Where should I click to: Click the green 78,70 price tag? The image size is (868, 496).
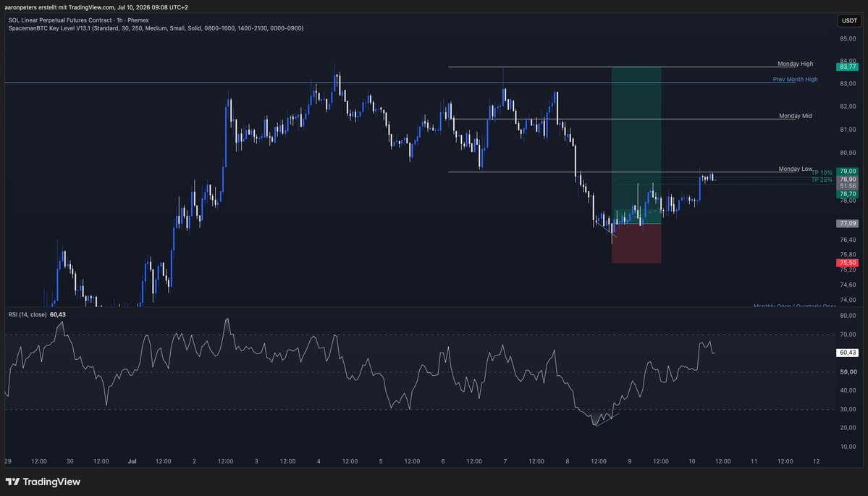click(848, 194)
